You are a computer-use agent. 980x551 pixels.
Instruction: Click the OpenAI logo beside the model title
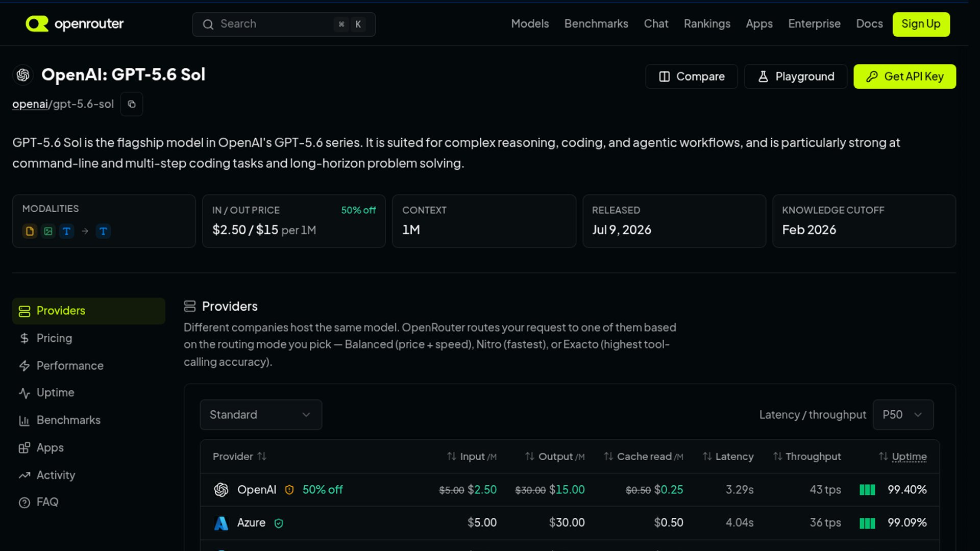click(x=23, y=75)
